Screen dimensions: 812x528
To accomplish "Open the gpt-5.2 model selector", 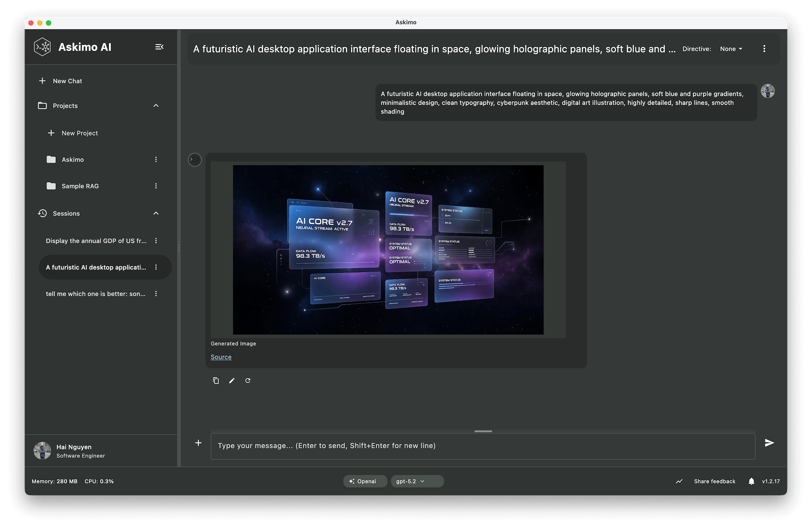I will coord(417,481).
